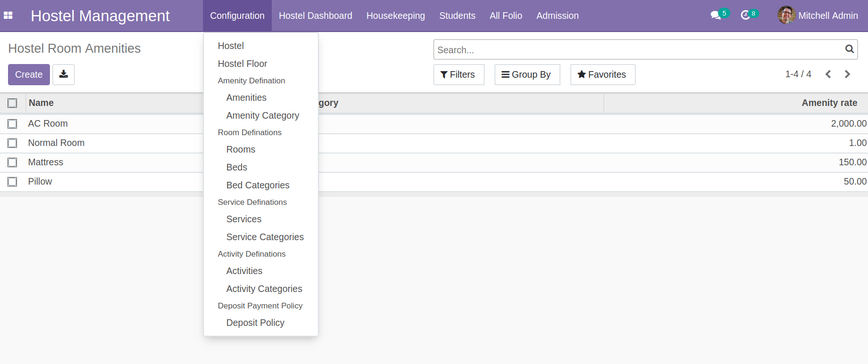Screen dimensions: 868x364
Task: Check the Pillow row checkbox
Action: pos(12,182)
